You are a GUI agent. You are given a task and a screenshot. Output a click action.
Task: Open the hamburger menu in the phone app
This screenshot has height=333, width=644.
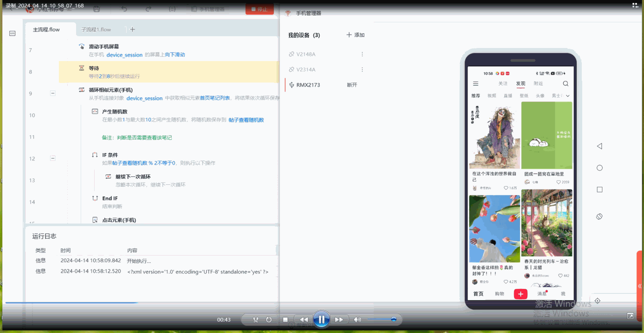click(475, 84)
